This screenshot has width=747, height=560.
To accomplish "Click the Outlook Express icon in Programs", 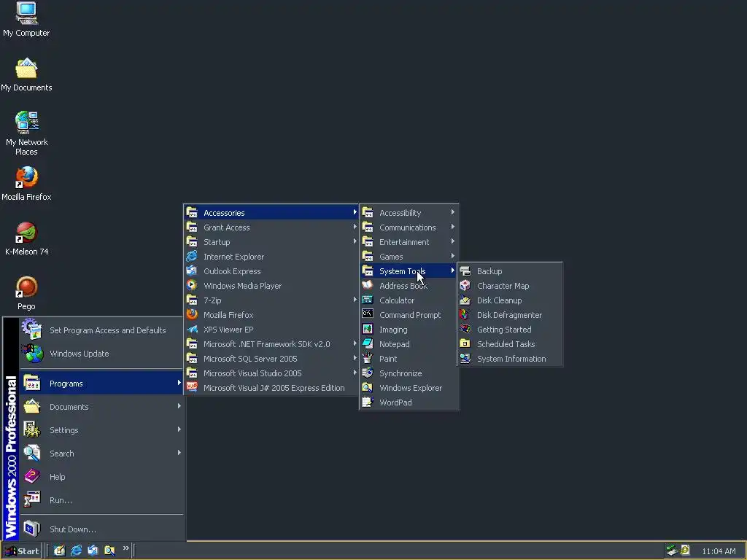I will [x=192, y=271].
